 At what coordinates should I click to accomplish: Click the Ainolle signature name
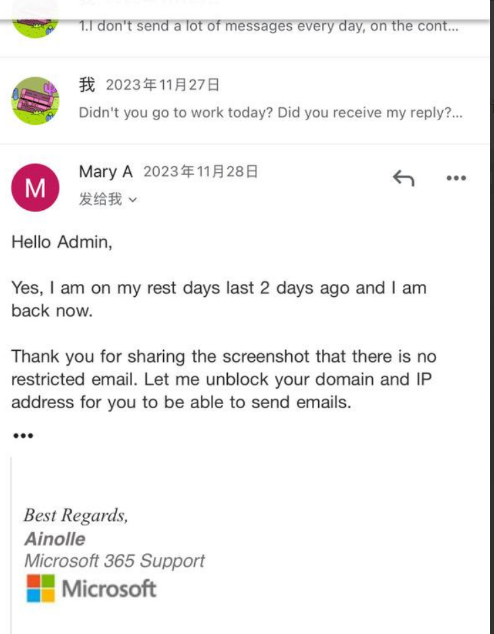55,539
